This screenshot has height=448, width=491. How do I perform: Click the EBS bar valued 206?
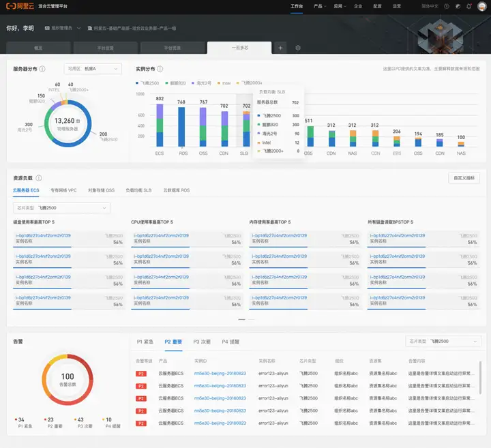(397, 142)
